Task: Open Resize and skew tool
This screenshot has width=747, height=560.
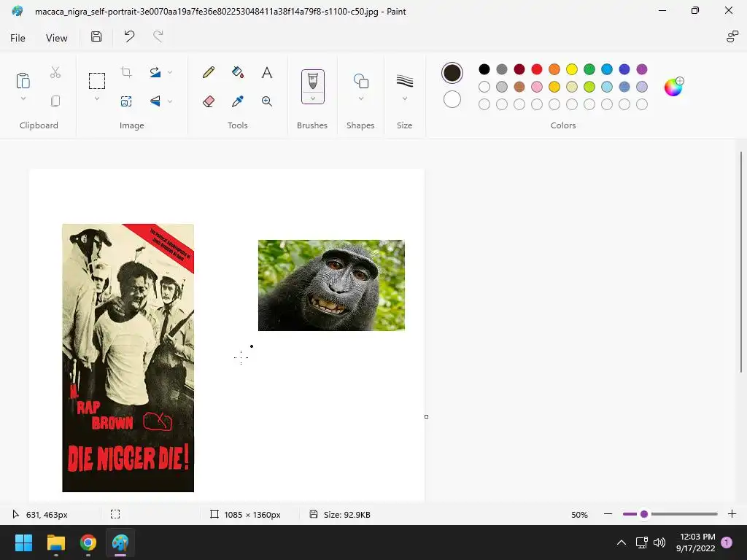Action: [x=126, y=101]
